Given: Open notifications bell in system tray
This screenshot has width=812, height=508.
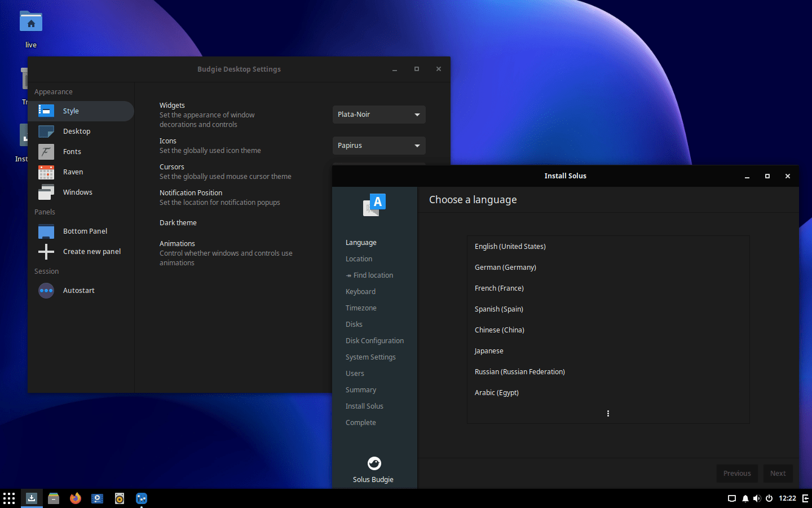Looking at the screenshot, I should [x=745, y=498].
